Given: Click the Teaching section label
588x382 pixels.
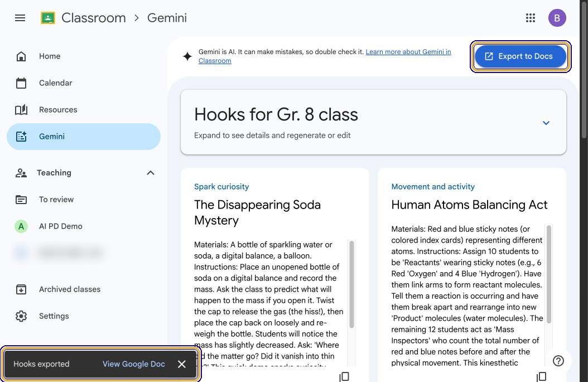Looking at the screenshot, I should [54, 173].
